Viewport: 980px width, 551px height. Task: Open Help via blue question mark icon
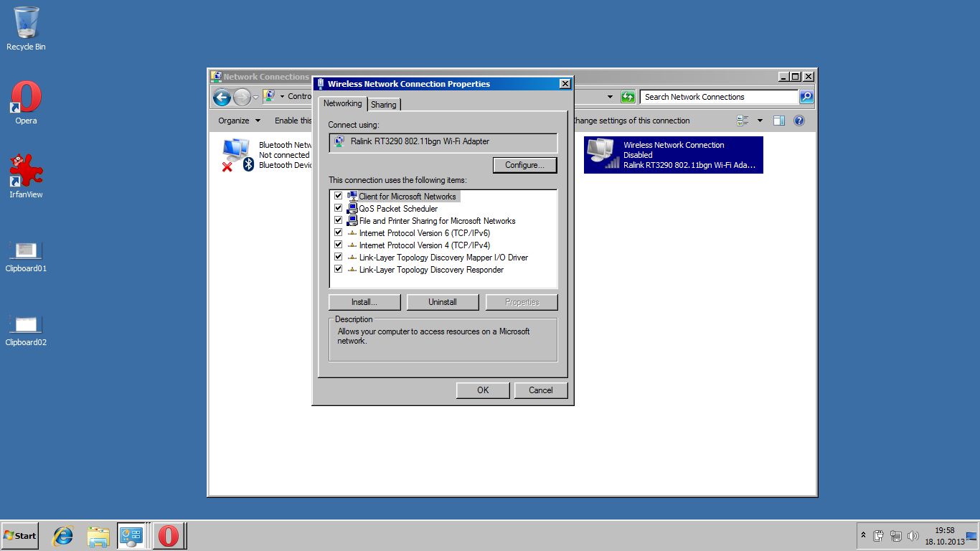point(799,121)
